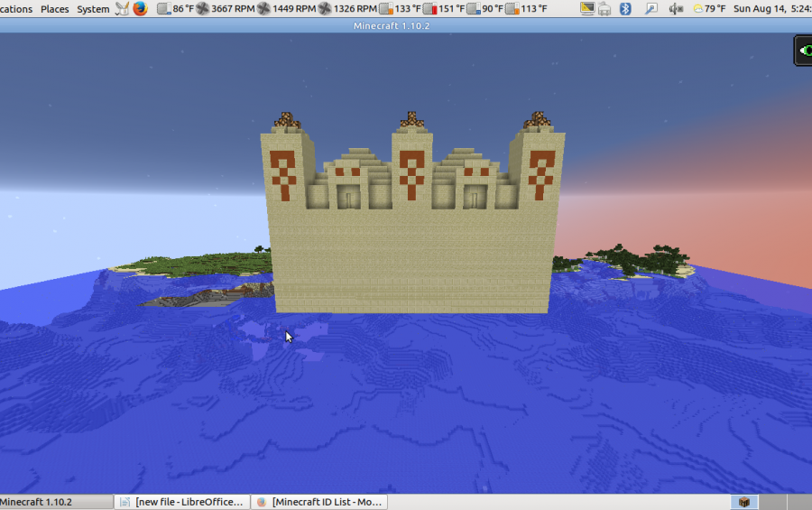Image resolution: width=812 pixels, height=510 pixels.
Task: Open the partially visible Applications menu
Action: [16, 9]
